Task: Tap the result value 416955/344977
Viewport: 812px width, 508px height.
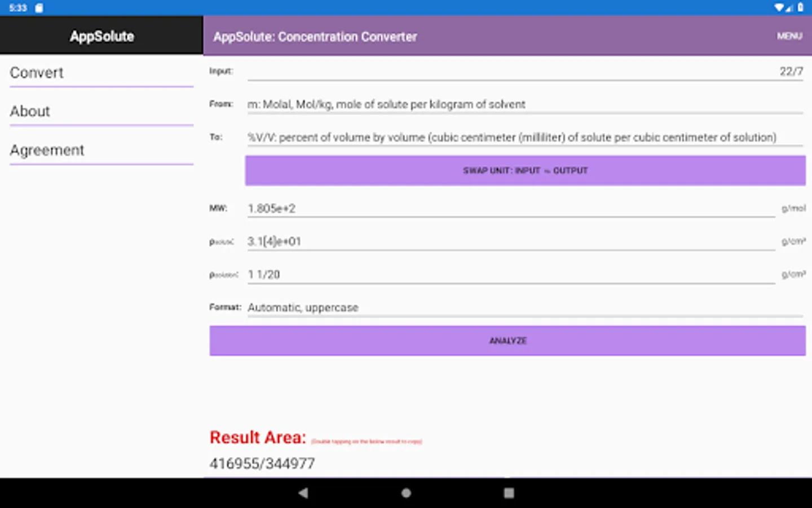Action: click(x=262, y=463)
